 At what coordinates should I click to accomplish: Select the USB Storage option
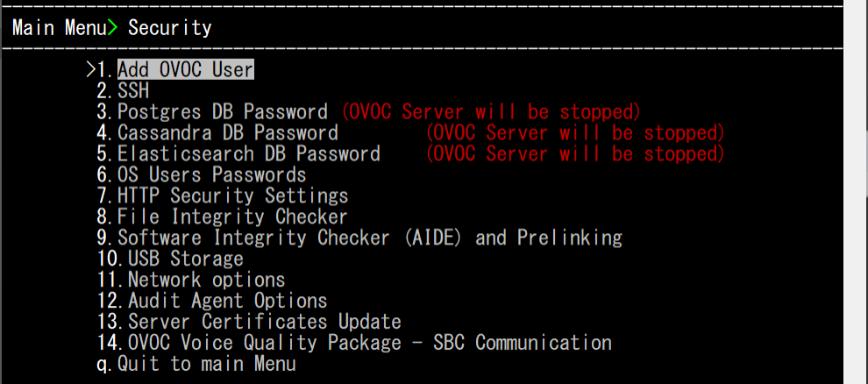[185, 259]
